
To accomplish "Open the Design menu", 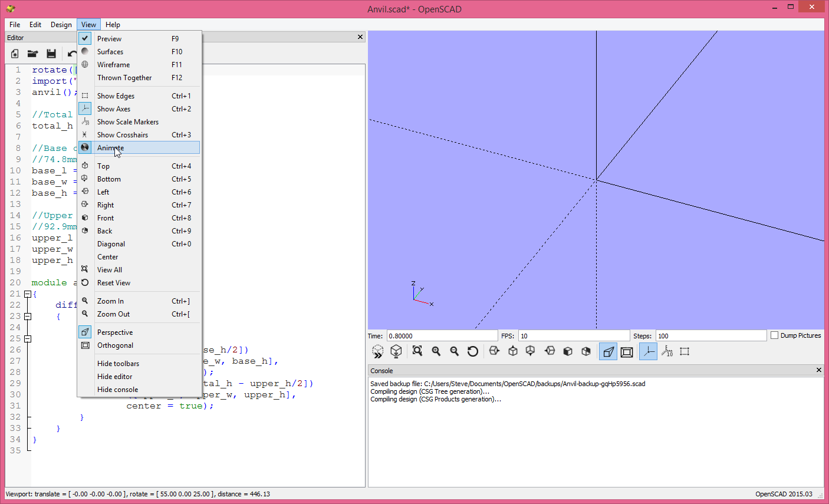I will (x=61, y=24).
